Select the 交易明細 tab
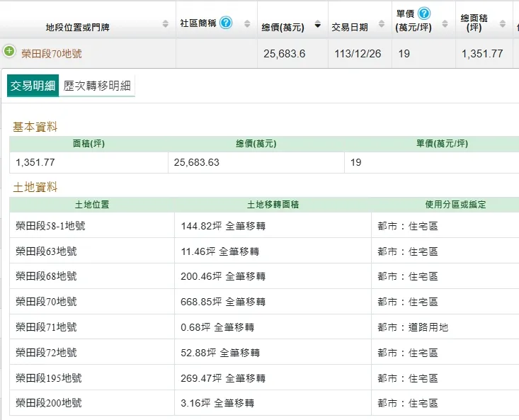 (x=33, y=86)
